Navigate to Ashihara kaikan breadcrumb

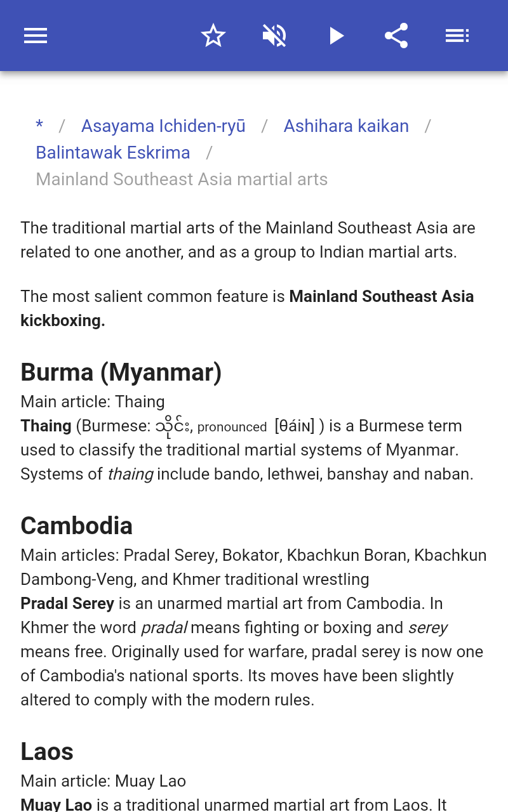pos(346,126)
